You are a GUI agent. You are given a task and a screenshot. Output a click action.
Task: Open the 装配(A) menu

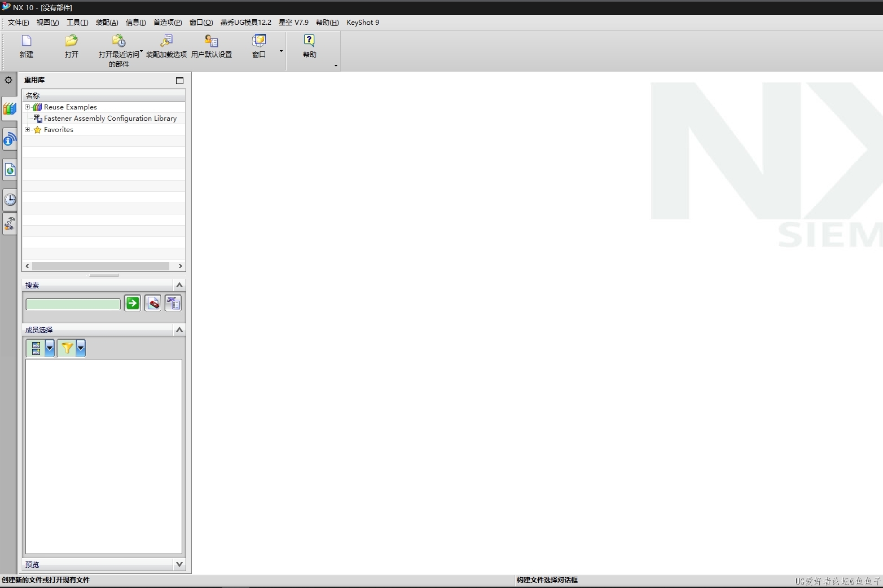(x=107, y=23)
